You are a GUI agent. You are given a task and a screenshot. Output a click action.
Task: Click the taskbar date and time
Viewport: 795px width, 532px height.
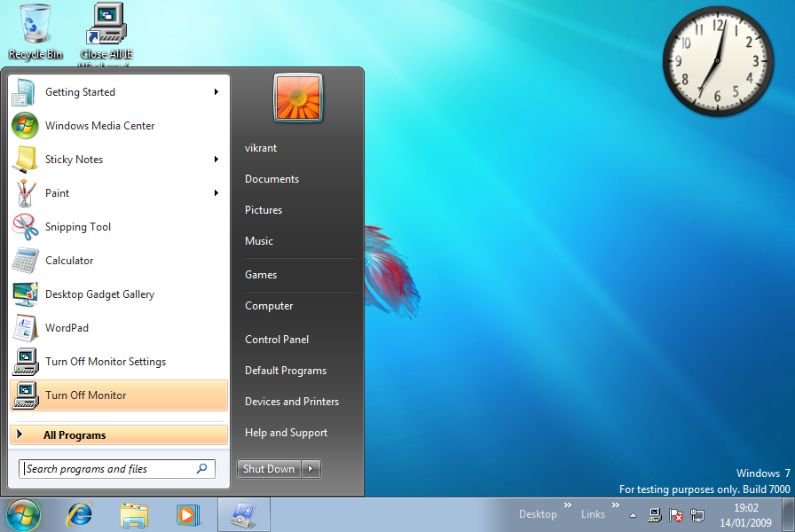[746, 515]
